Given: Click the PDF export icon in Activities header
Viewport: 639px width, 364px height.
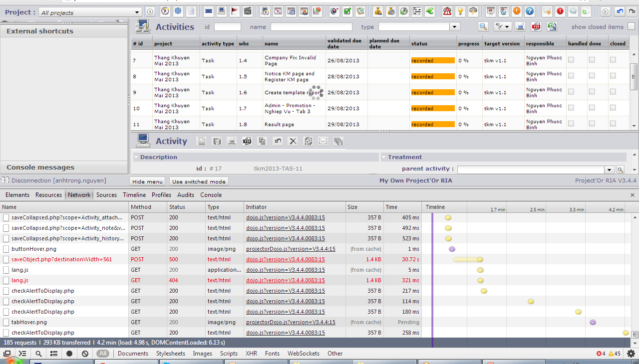Looking at the screenshot, I should tap(536, 27).
